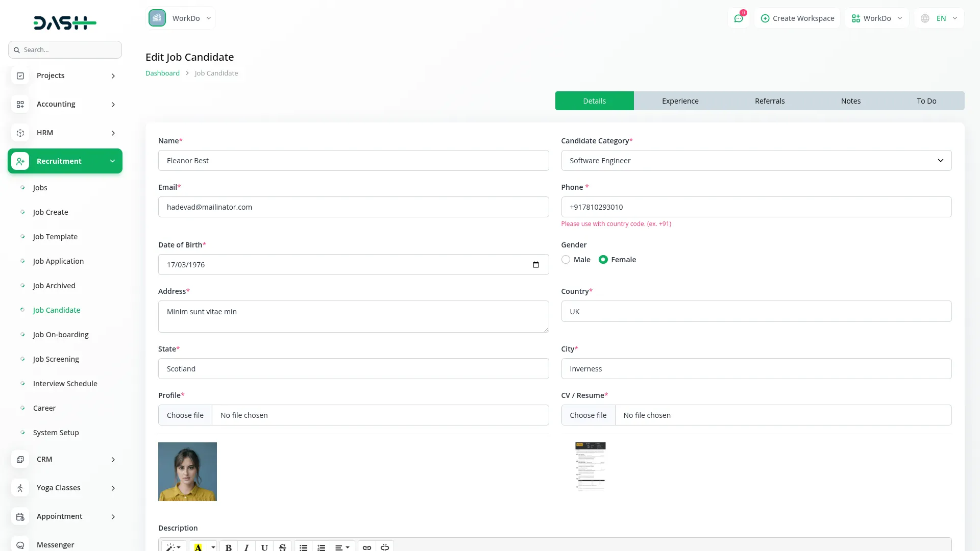Click the language globe icon
The image size is (980, 551).
coord(925,18)
